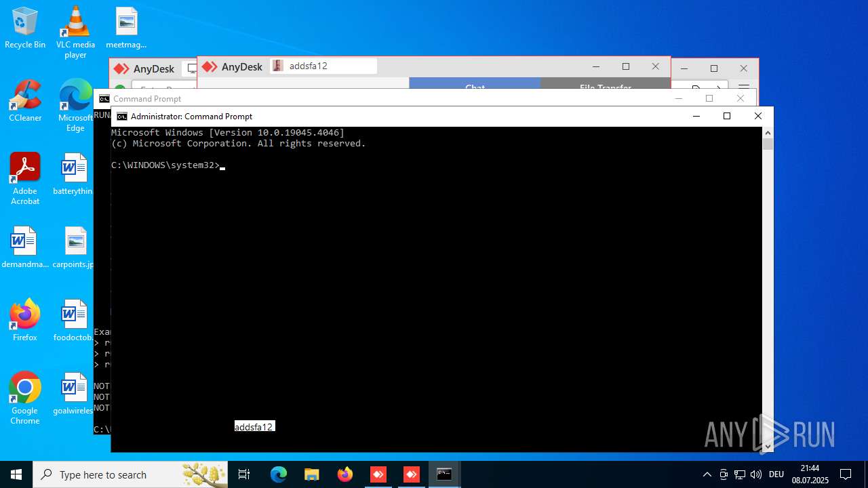The image size is (868, 488).
Task: Launch Firefox from the desktop shortcut
Action: (x=25, y=321)
